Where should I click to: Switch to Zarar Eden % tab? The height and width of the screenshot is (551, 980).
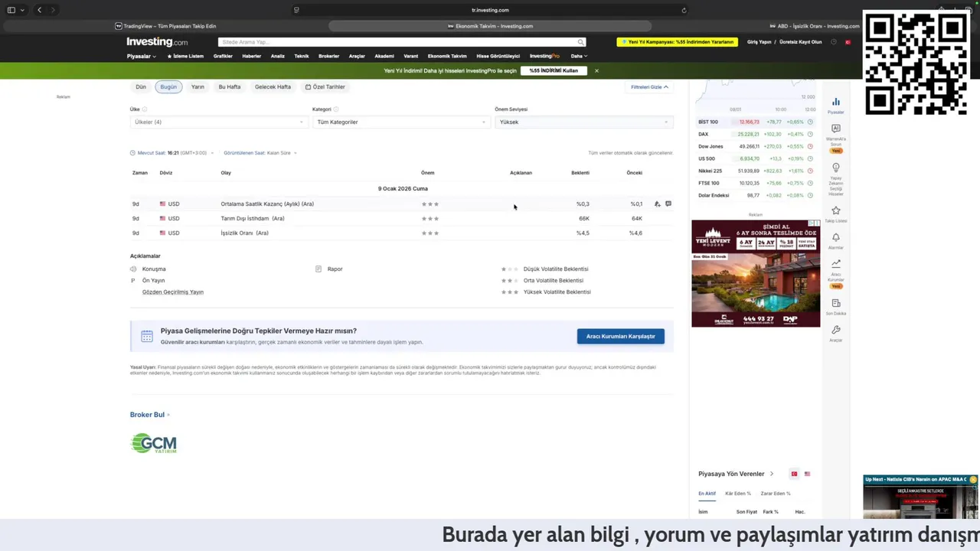(776, 494)
